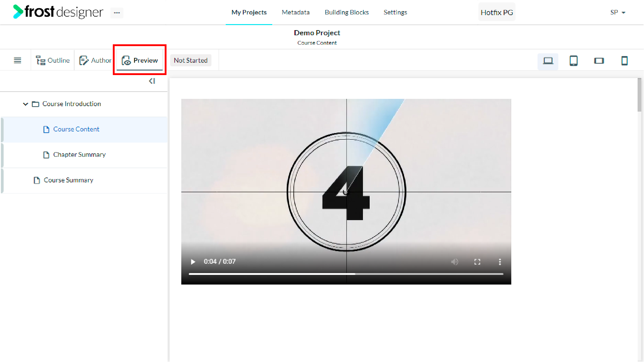Open the SP user dropdown

(618, 12)
